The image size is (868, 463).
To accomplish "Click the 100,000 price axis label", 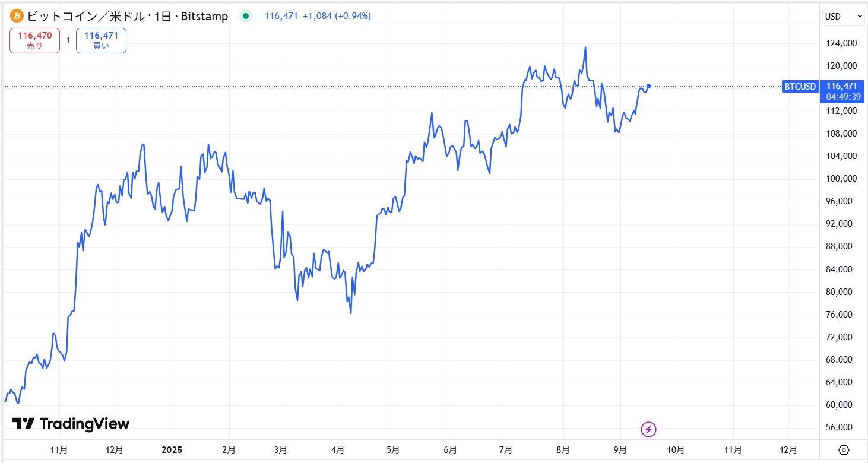I will tap(840, 179).
